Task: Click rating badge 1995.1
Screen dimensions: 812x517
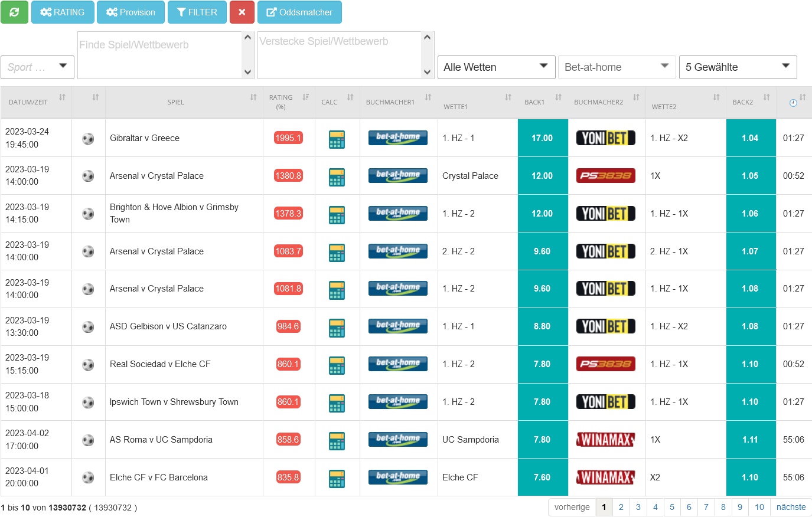Action: point(288,138)
